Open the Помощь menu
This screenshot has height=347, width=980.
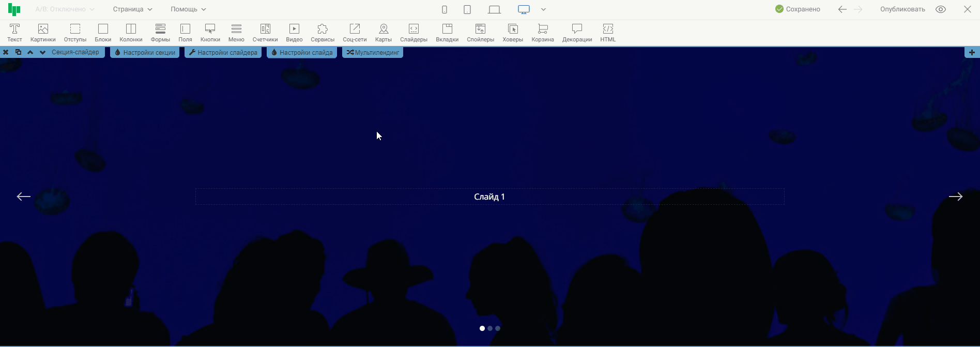188,9
